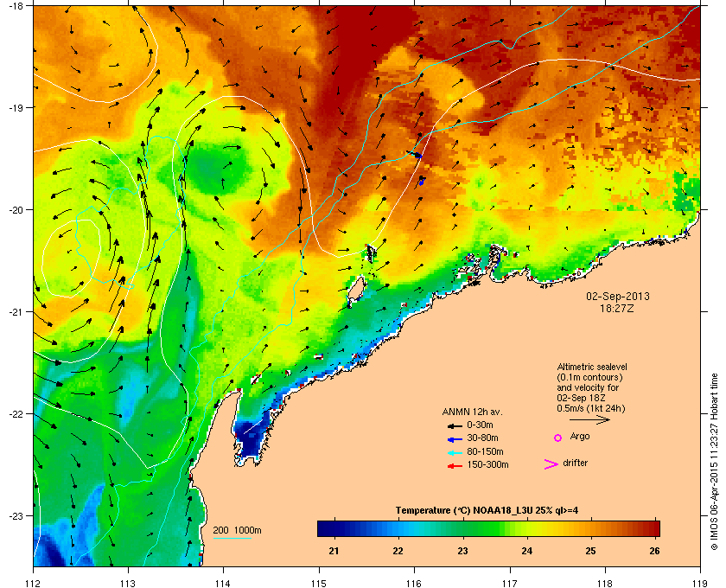Viewport: 726px width, 588px height.
Task: Click the colorbar tick label 21
Action: [x=334, y=551]
